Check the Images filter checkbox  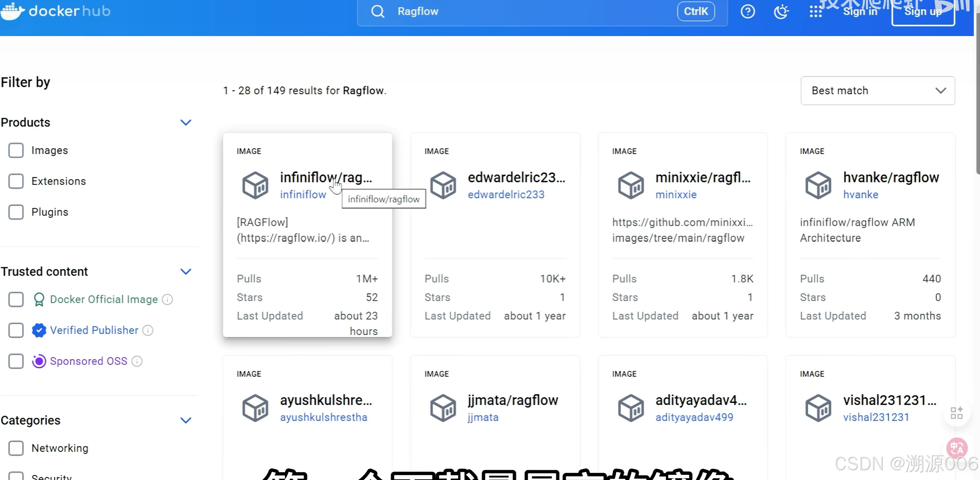click(16, 150)
